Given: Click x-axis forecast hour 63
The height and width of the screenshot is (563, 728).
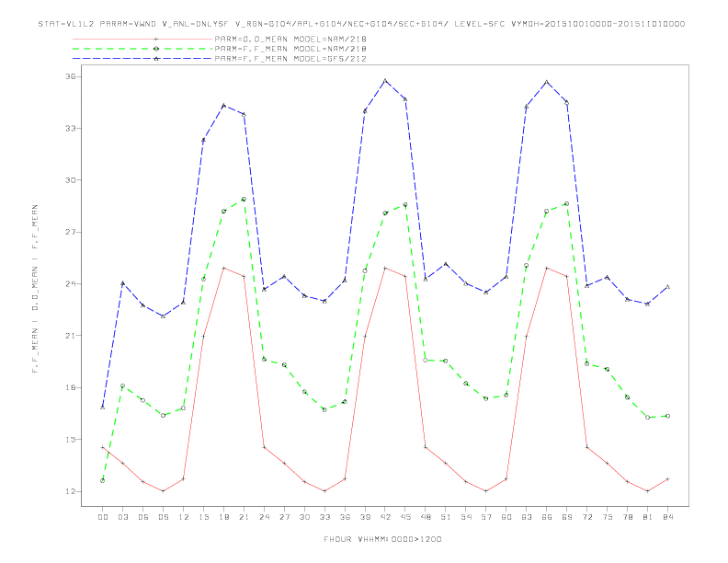Looking at the screenshot, I should pyautogui.click(x=527, y=517).
